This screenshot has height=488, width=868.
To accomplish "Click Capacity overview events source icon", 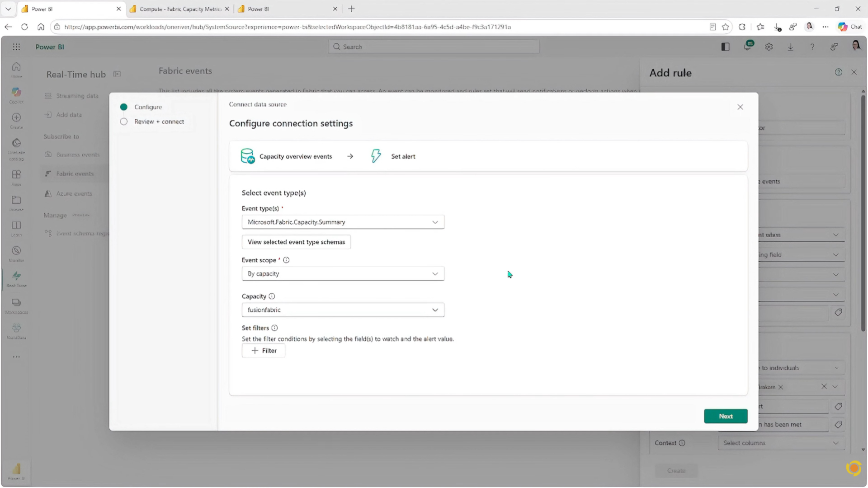I will coord(248,156).
